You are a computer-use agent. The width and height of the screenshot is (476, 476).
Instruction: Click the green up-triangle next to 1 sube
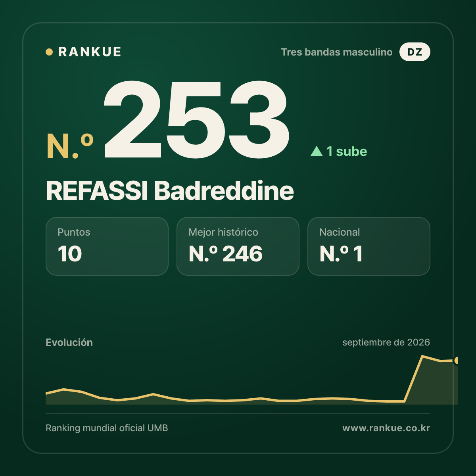(317, 151)
